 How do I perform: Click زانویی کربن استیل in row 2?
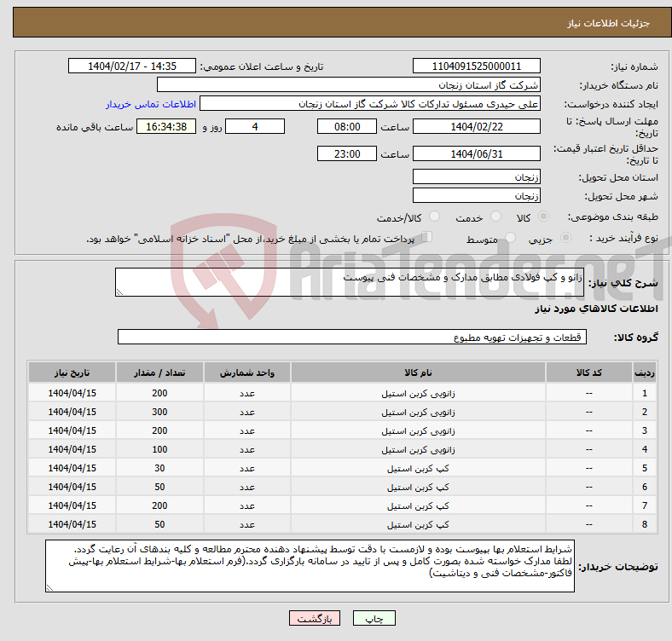418,413
